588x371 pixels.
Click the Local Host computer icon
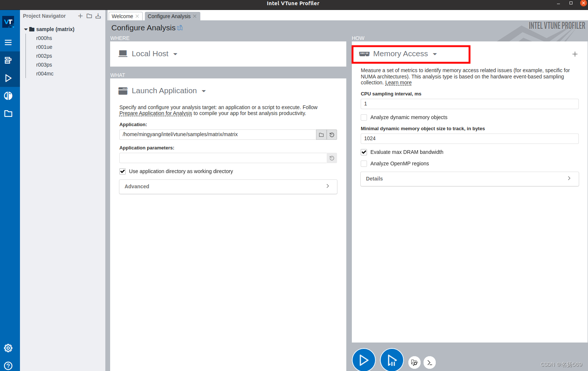(123, 54)
